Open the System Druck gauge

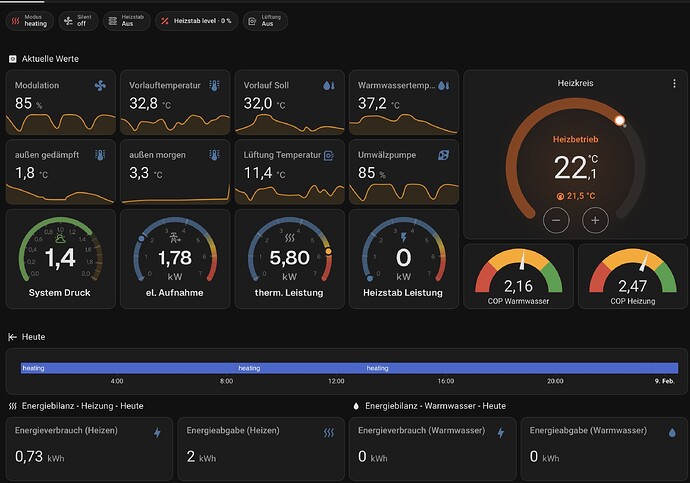click(61, 259)
